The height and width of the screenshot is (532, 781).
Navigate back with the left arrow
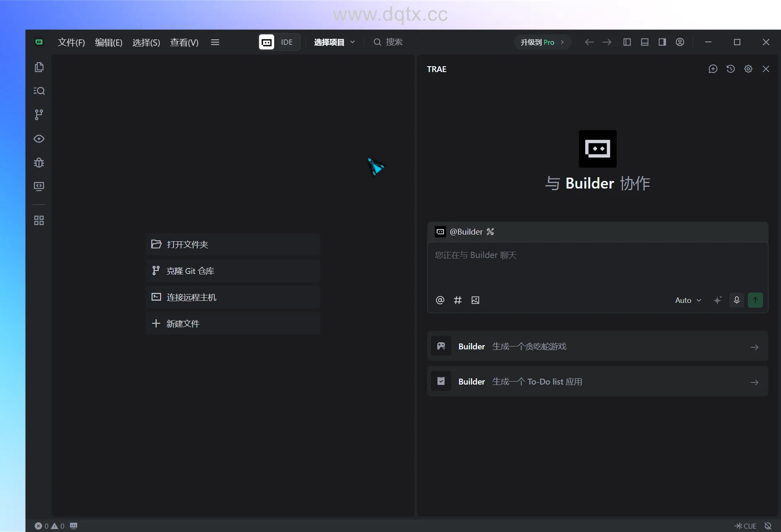589,42
